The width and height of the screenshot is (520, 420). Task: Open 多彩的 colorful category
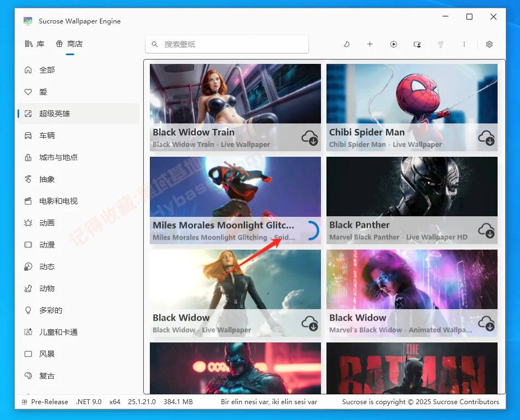coord(79,310)
